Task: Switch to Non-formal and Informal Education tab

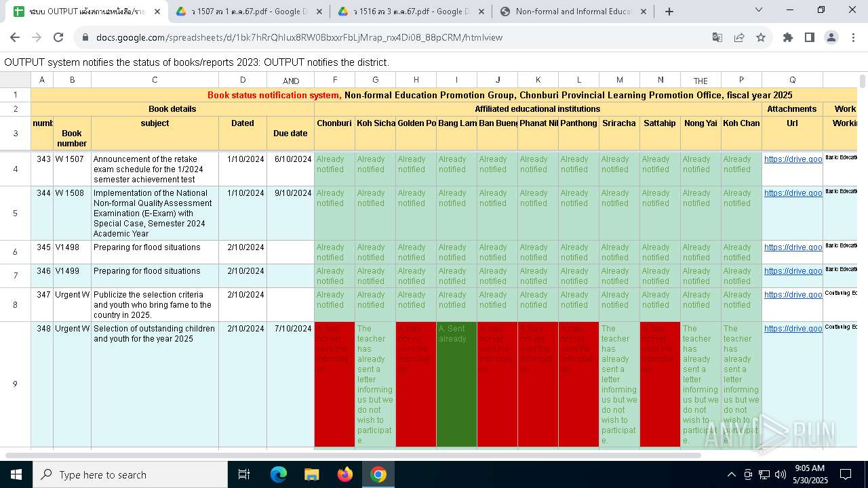Action: coord(573,12)
